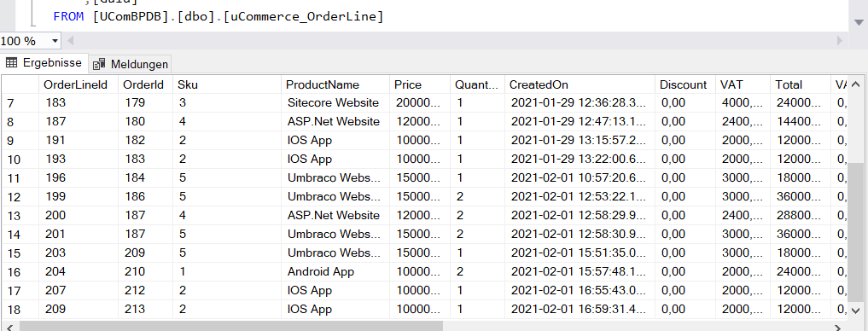Select the Total column header
The width and height of the screenshot is (868, 331).
pyautogui.click(x=801, y=84)
